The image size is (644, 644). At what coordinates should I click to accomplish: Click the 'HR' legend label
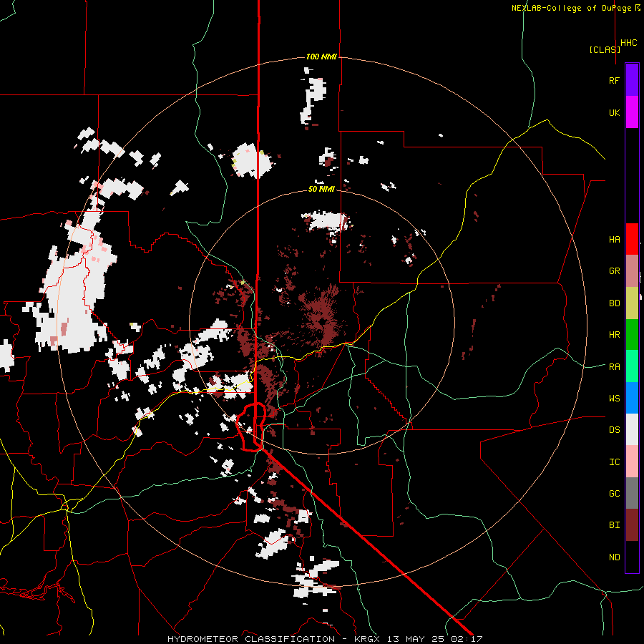point(614,335)
